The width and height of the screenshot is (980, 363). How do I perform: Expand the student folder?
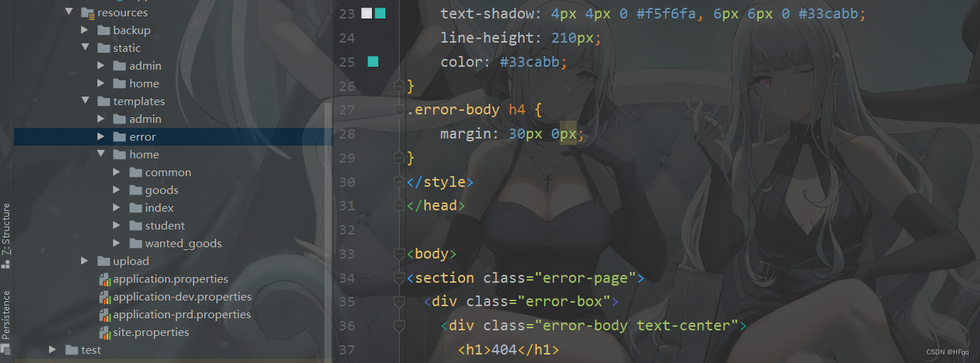tap(117, 225)
